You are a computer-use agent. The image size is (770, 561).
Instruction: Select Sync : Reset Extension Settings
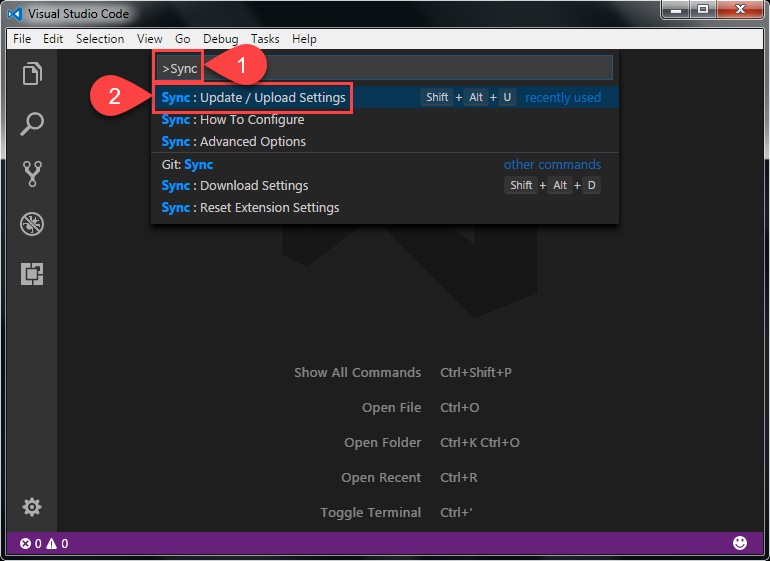click(385, 207)
